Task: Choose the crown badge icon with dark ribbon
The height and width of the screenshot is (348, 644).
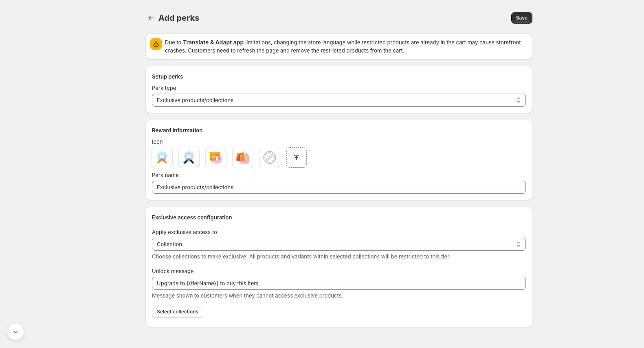Action: tap(189, 158)
